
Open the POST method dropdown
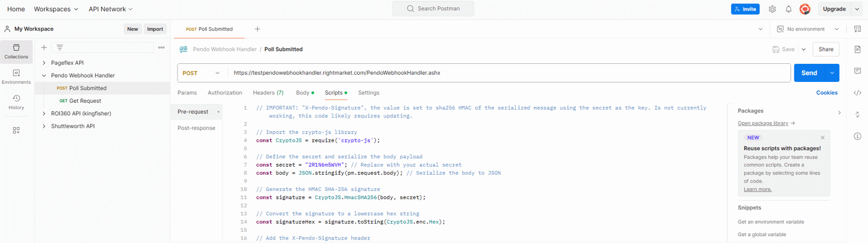tap(202, 73)
